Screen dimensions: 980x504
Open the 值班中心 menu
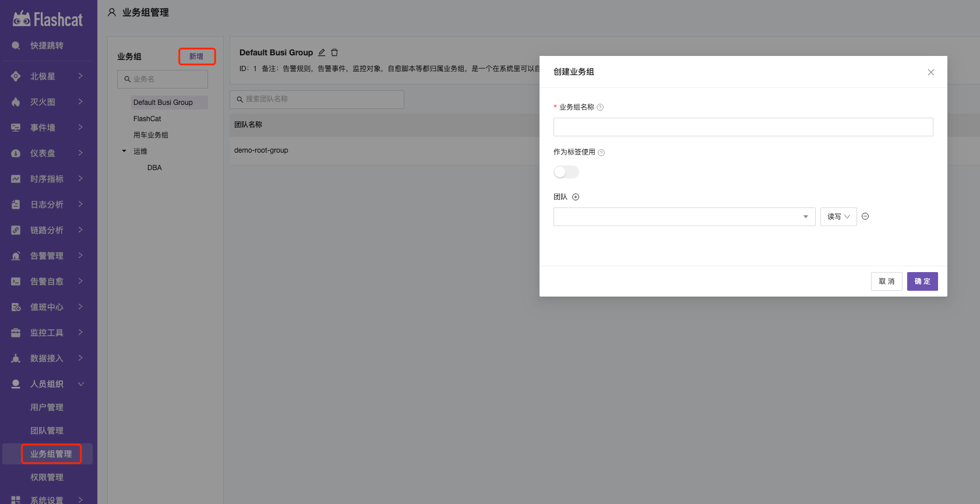point(47,307)
